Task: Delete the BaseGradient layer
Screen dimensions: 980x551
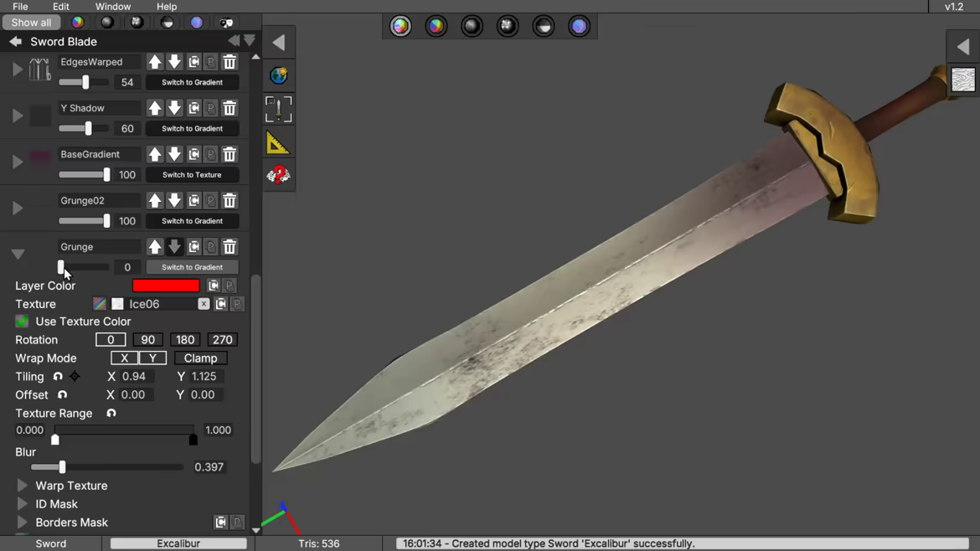Action: click(230, 154)
